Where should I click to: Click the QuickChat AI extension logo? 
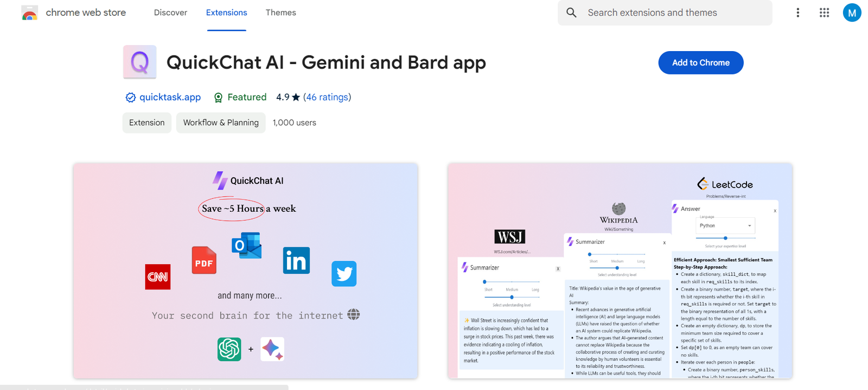coord(140,62)
